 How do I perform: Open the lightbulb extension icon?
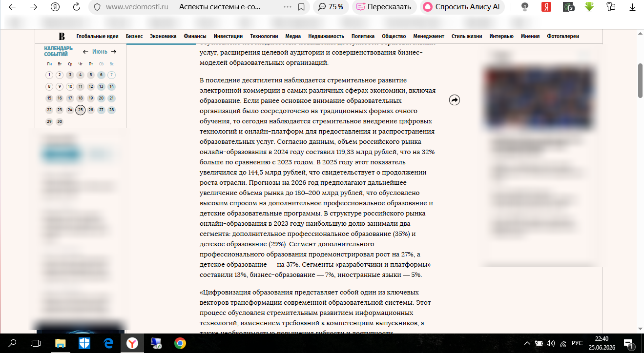525,7
